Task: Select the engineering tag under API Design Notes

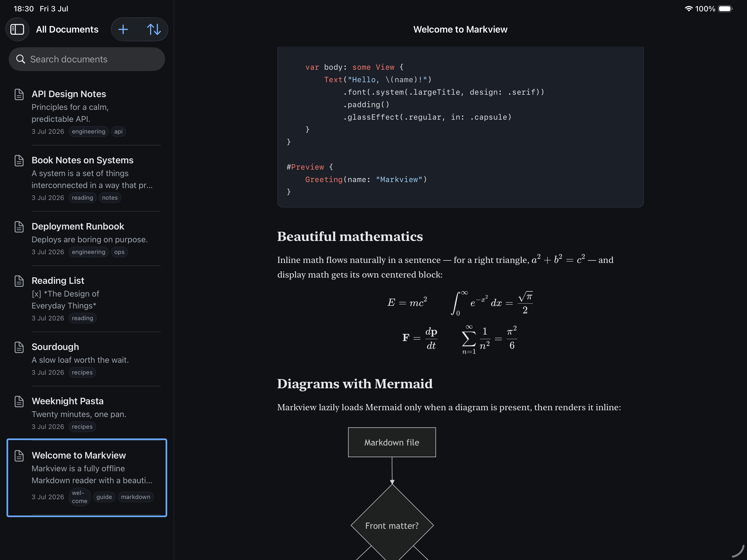Action: pos(88,131)
